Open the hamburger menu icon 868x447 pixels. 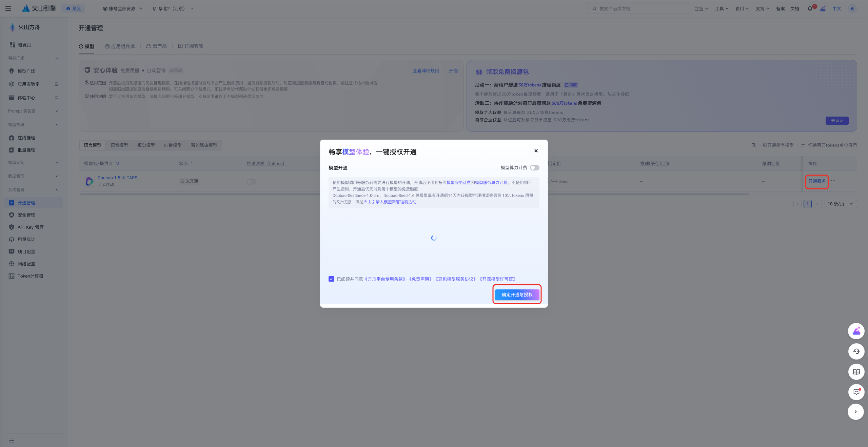8,8
